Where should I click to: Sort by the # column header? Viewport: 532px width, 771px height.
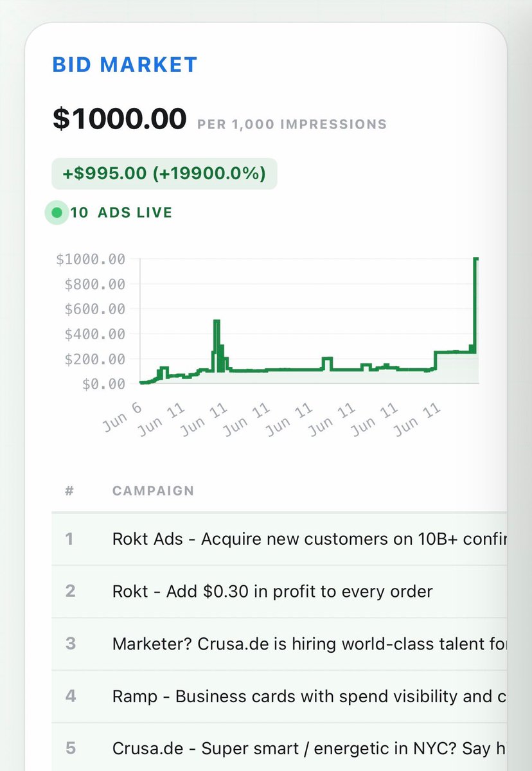click(69, 491)
